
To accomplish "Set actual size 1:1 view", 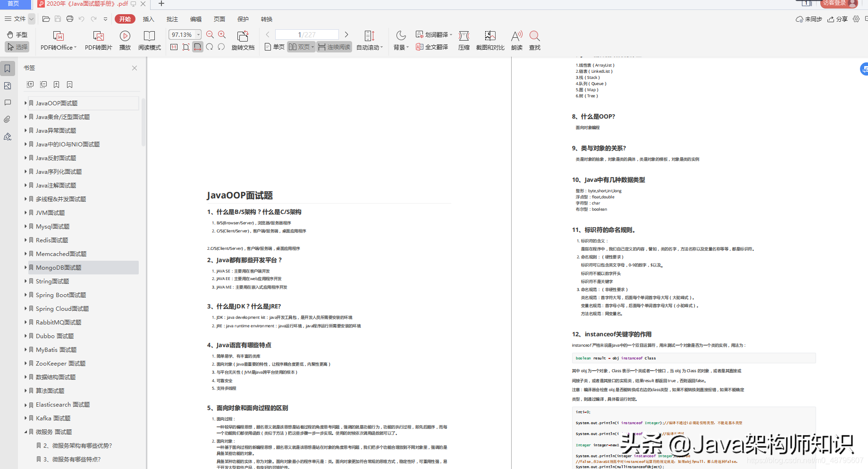I will (x=174, y=47).
